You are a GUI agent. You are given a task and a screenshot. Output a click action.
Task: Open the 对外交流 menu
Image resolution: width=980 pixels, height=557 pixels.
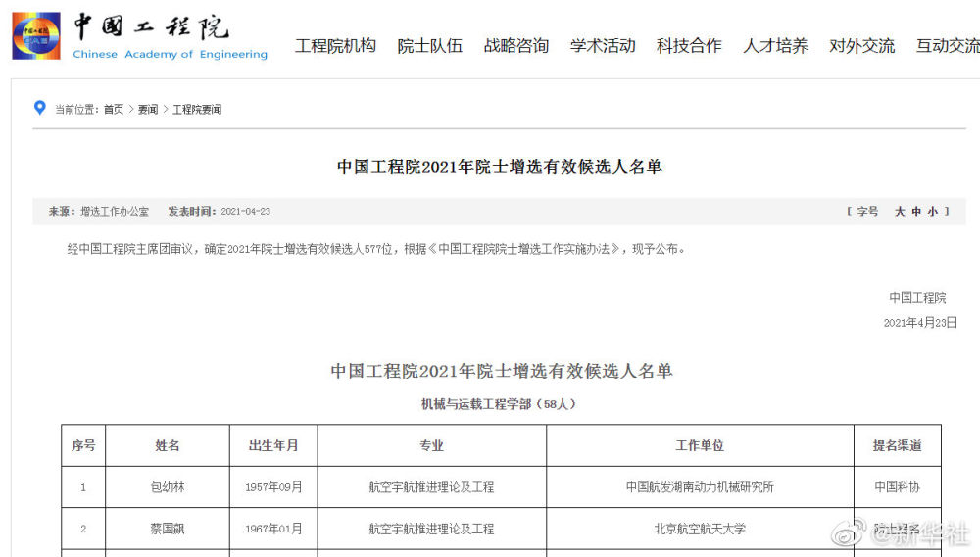[x=861, y=46]
